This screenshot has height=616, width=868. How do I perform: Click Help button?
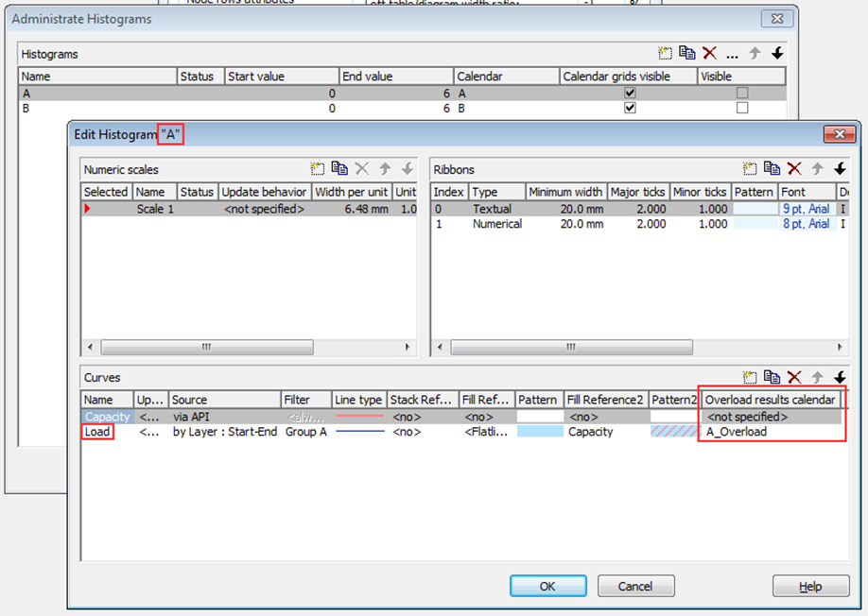(x=811, y=586)
